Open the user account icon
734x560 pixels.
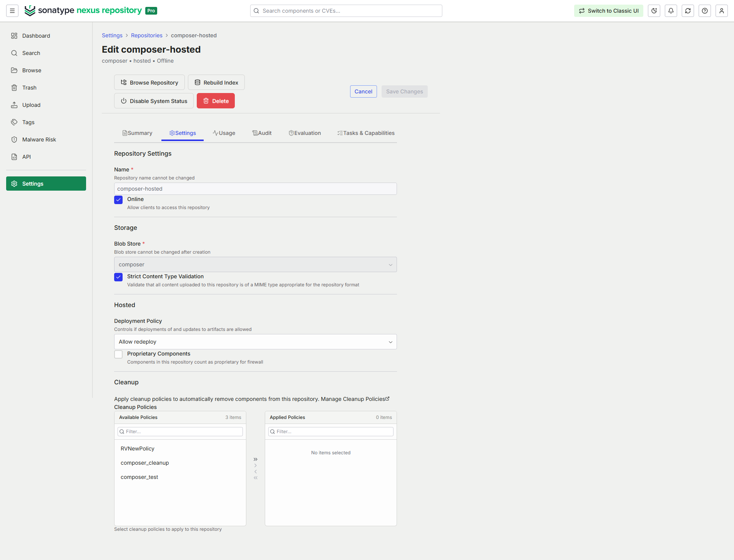tap(722, 11)
